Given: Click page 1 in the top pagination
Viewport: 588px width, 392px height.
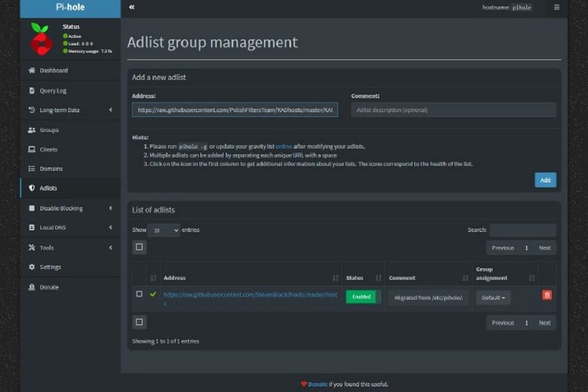Looking at the screenshot, I should click(527, 248).
